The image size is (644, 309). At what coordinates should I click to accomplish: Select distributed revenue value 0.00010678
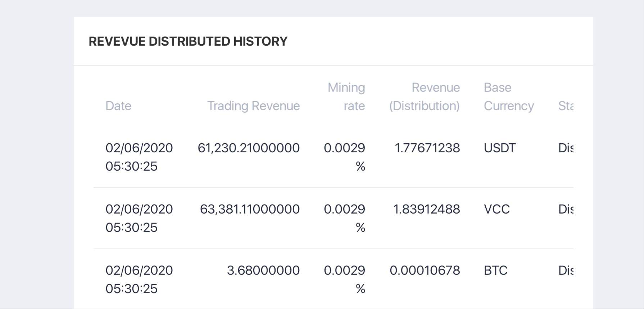point(425,270)
